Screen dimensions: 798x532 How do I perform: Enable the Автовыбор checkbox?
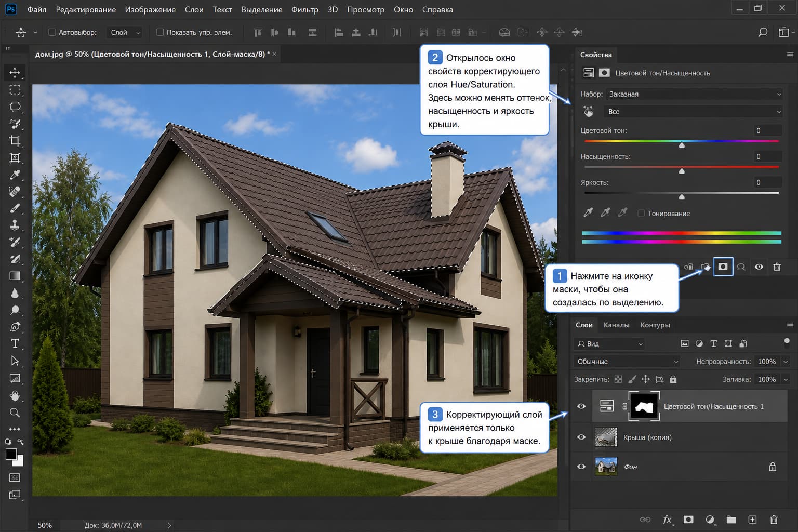(x=52, y=32)
